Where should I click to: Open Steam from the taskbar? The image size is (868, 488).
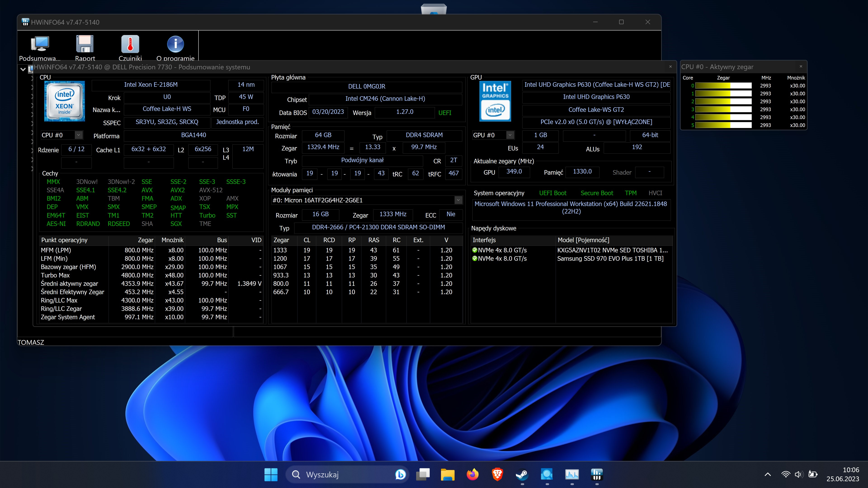522,474
